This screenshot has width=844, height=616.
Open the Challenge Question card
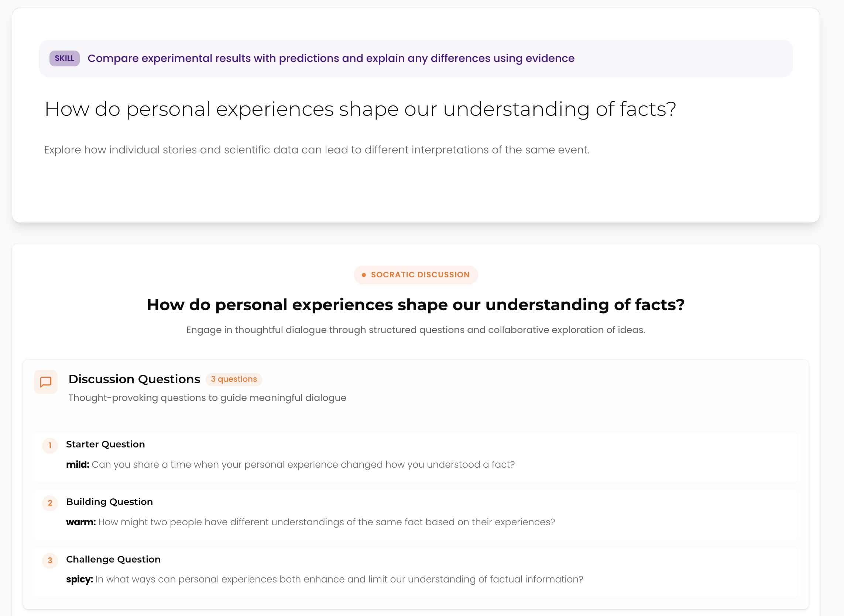point(416,572)
